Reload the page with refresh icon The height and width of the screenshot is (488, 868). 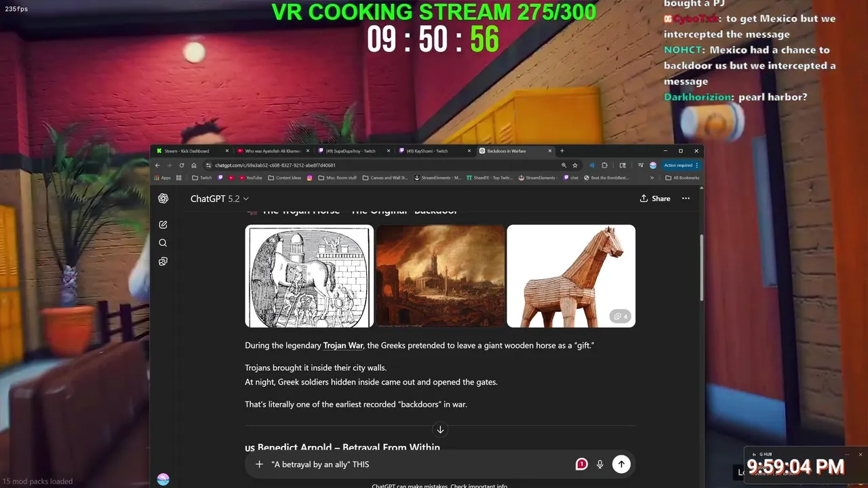(181, 165)
